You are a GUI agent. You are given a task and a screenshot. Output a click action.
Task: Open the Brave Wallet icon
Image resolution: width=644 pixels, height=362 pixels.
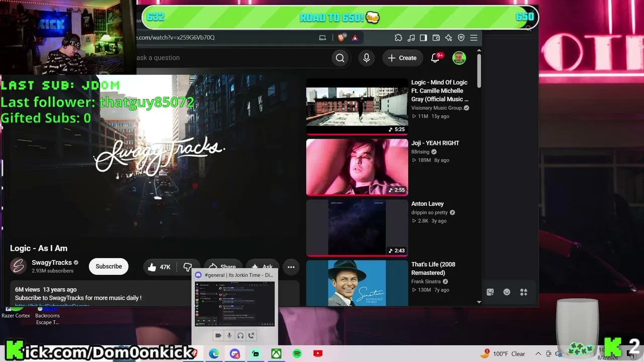[436, 38]
